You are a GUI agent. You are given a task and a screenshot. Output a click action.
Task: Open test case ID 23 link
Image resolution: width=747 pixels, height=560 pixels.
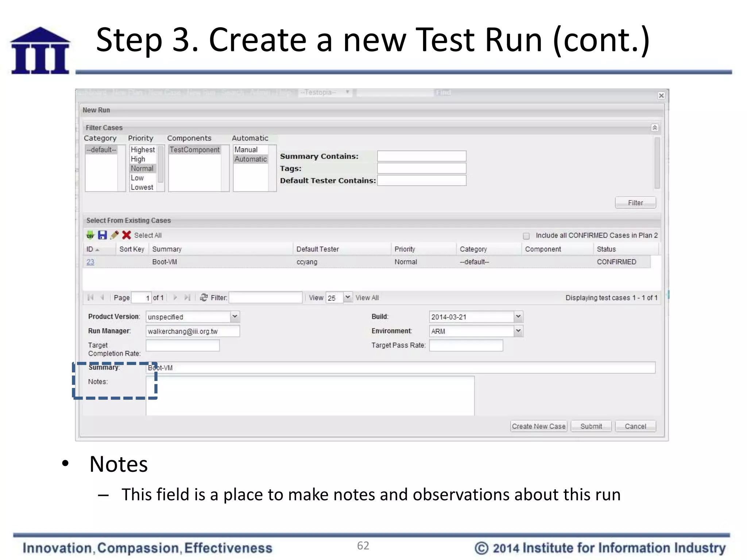click(90, 262)
